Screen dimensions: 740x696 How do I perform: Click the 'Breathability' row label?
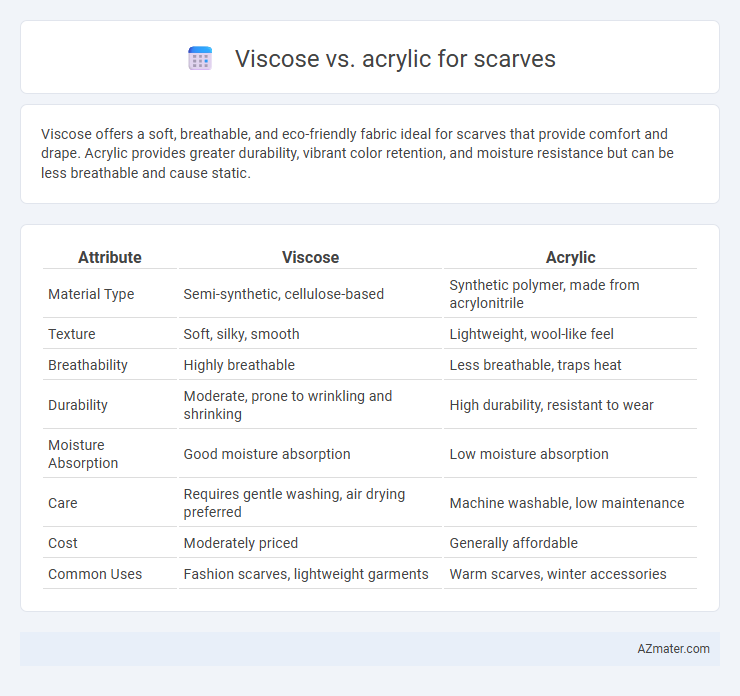point(88,365)
